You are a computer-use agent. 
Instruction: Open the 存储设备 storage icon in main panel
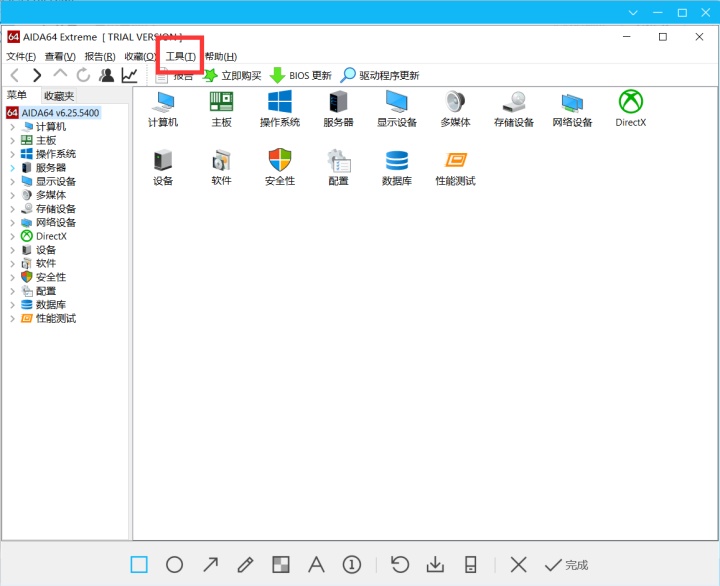coord(514,109)
